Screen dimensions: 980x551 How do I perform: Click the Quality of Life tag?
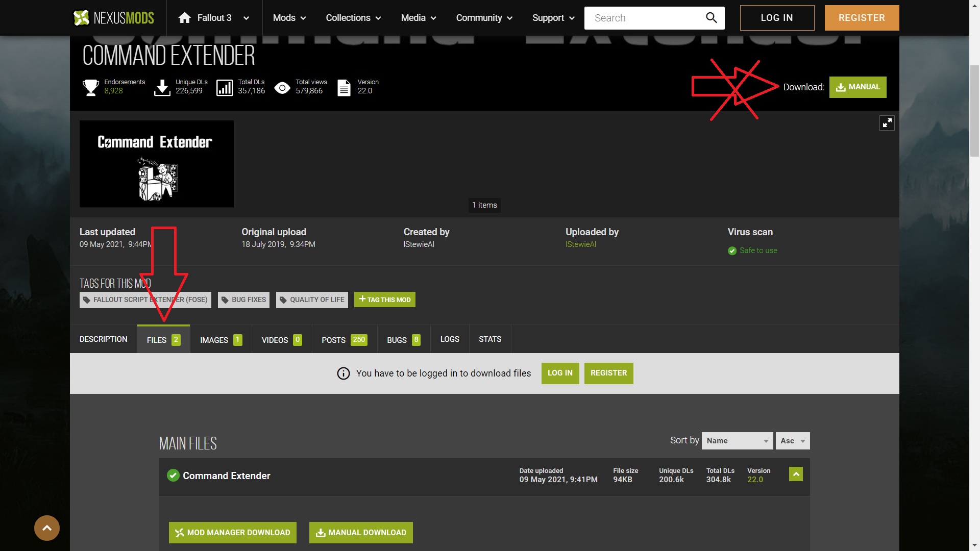(x=312, y=300)
